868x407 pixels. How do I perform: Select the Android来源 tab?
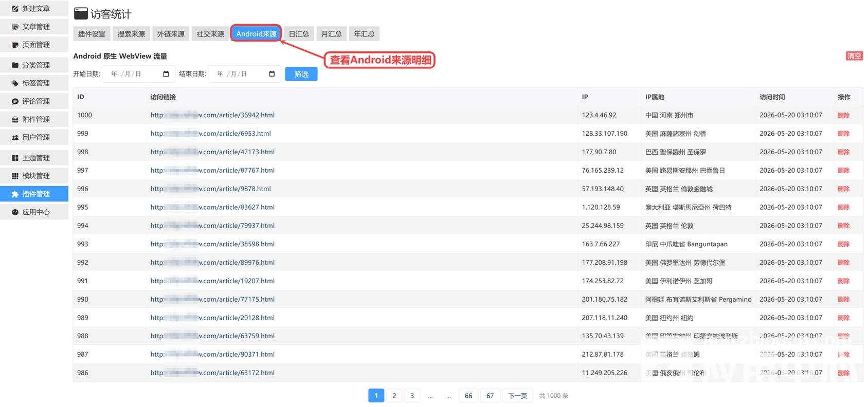(256, 34)
